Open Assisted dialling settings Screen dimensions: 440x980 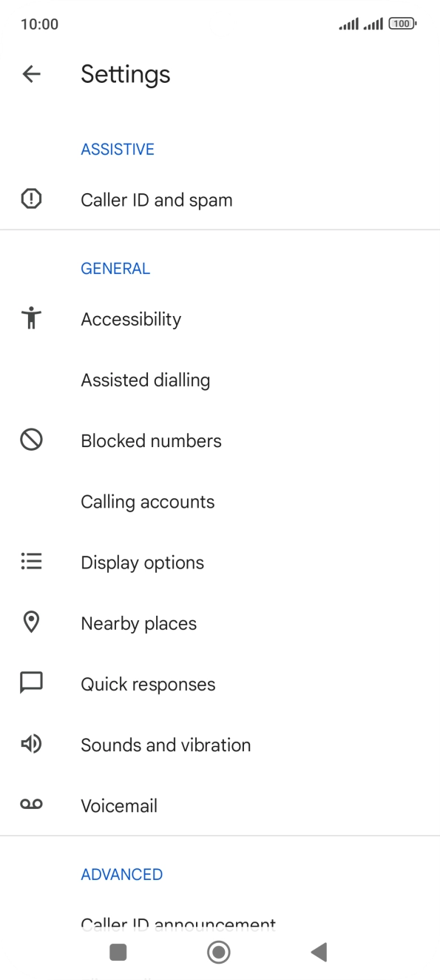pyautogui.click(x=145, y=379)
